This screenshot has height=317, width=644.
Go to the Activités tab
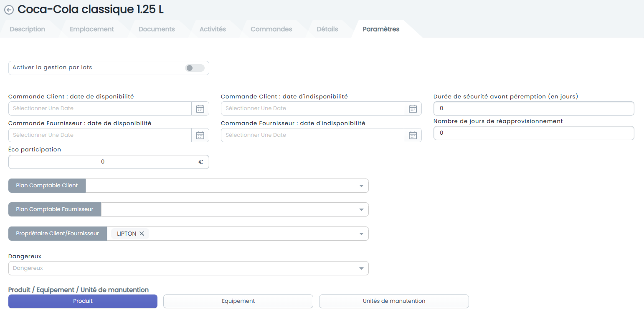pyautogui.click(x=213, y=29)
